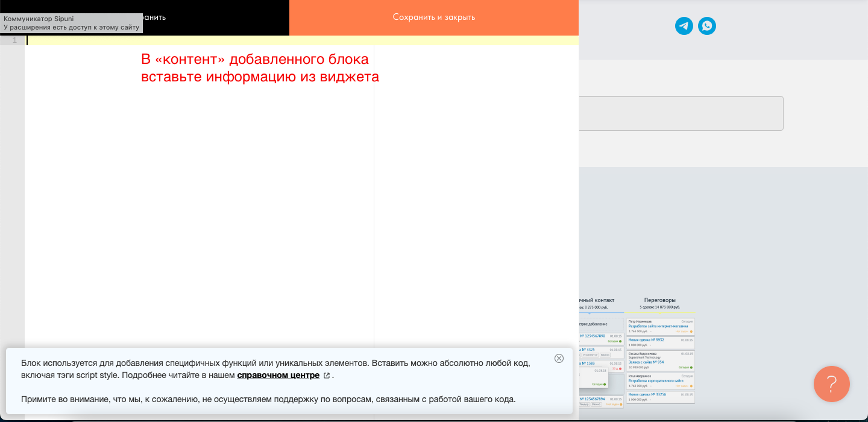Click the green Сегодня status dot on Заявка с сайта № 954

pyautogui.click(x=691, y=368)
